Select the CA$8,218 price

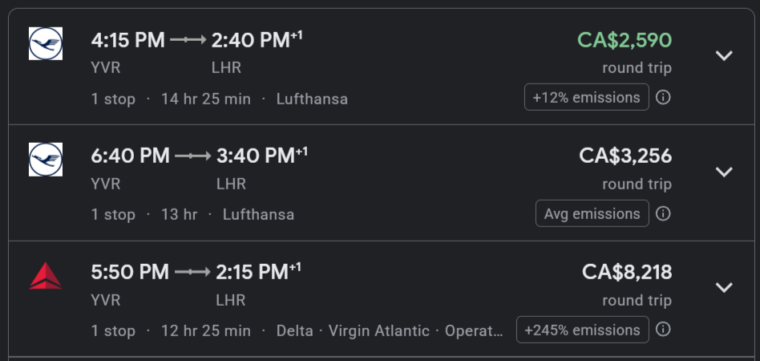pos(627,272)
